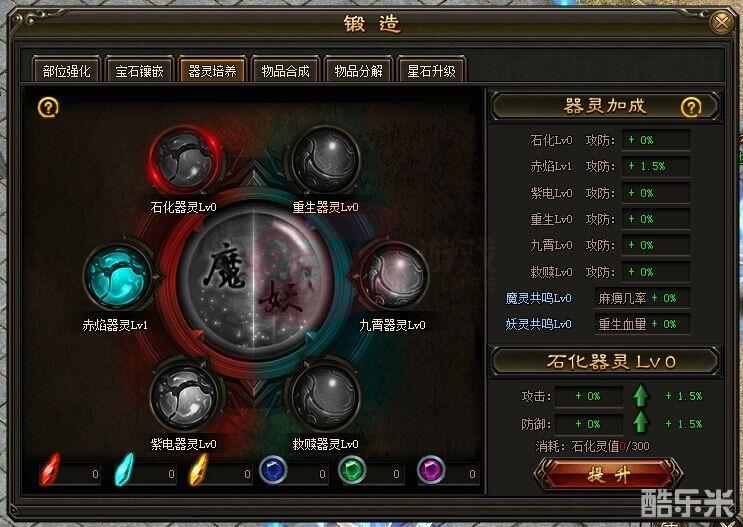The width and height of the screenshot is (743, 527).
Task: Select the 石化器灵 orb
Action: pos(185,160)
